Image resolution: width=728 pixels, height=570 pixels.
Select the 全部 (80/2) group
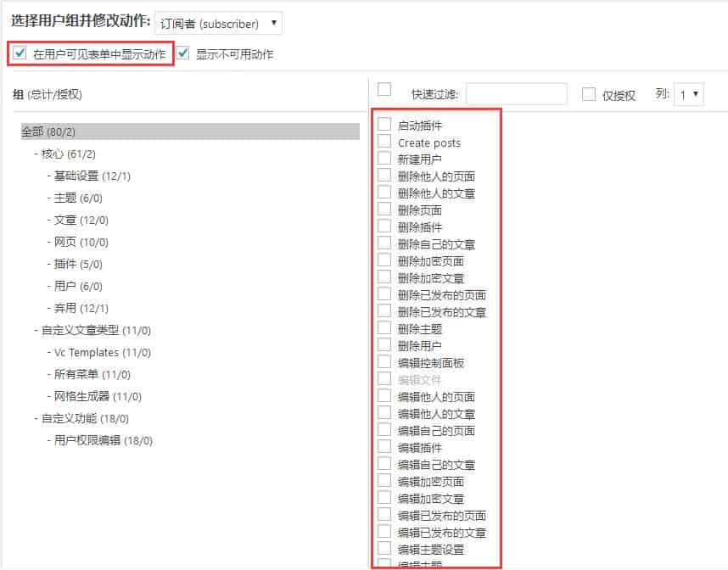pyautogui.click(x=190, y=131)
